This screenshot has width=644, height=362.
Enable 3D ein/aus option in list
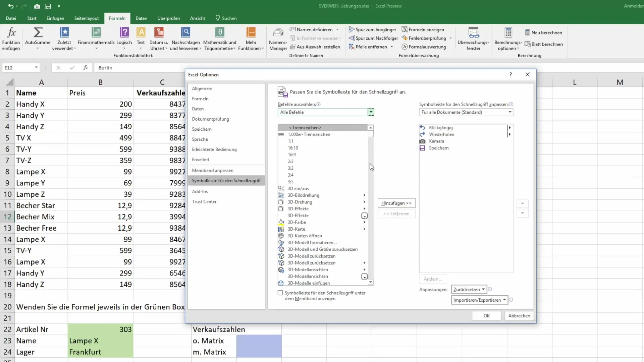coord(299,189)
